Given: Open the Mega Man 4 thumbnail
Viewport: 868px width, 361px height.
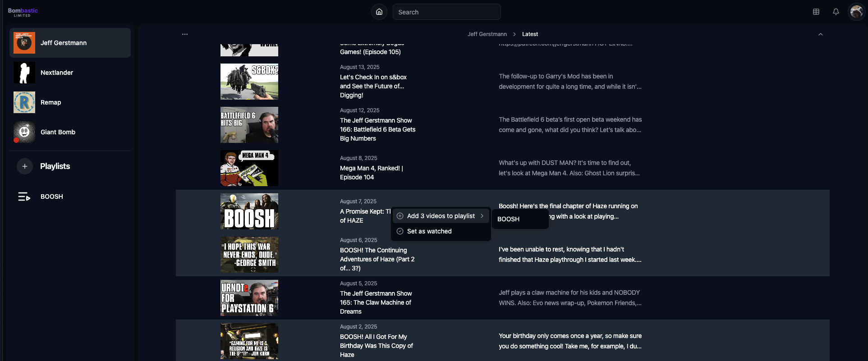Looking at the screenshot, I should pyautogui.click(x=249, y=168).
